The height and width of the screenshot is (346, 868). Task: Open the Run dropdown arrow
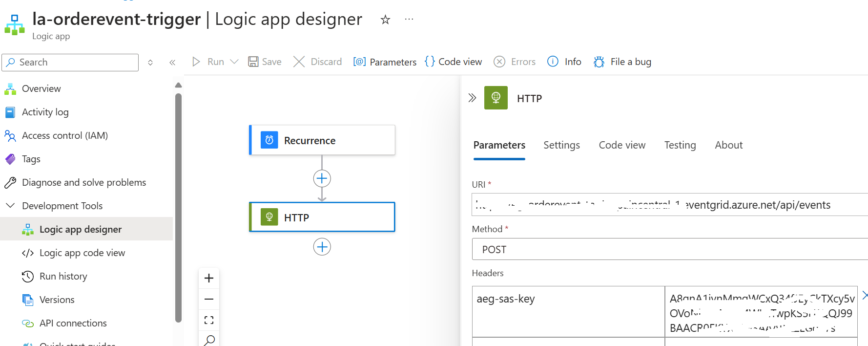(x=234, y=62)
